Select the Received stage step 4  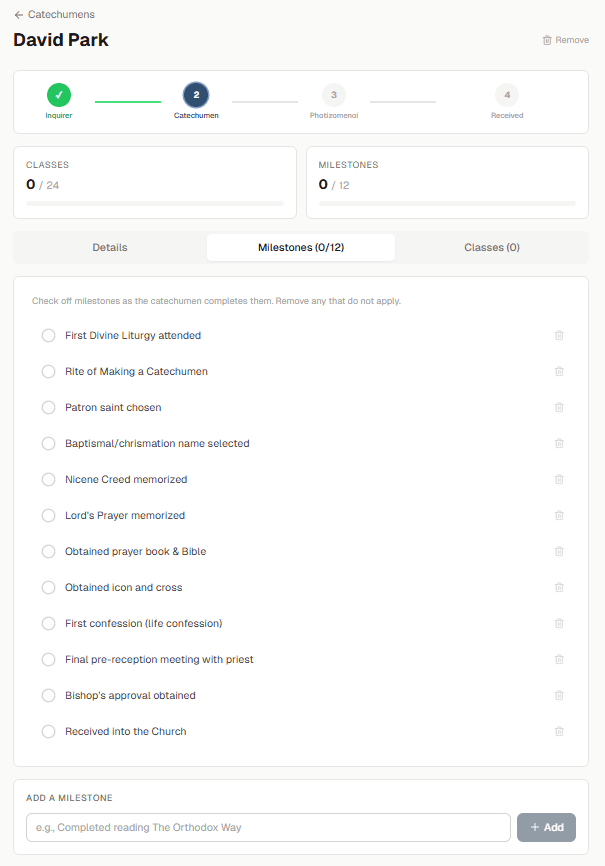pos(507,95)
